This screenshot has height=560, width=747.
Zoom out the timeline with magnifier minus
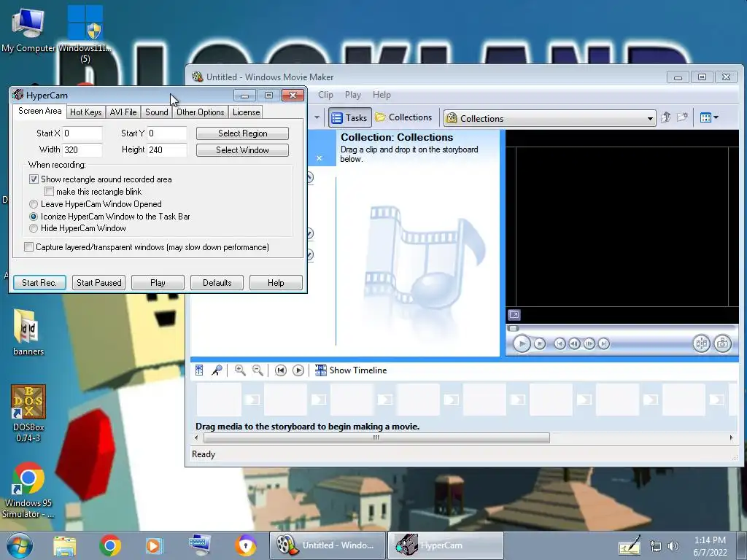pyautogui.click(x=258, y=370)
